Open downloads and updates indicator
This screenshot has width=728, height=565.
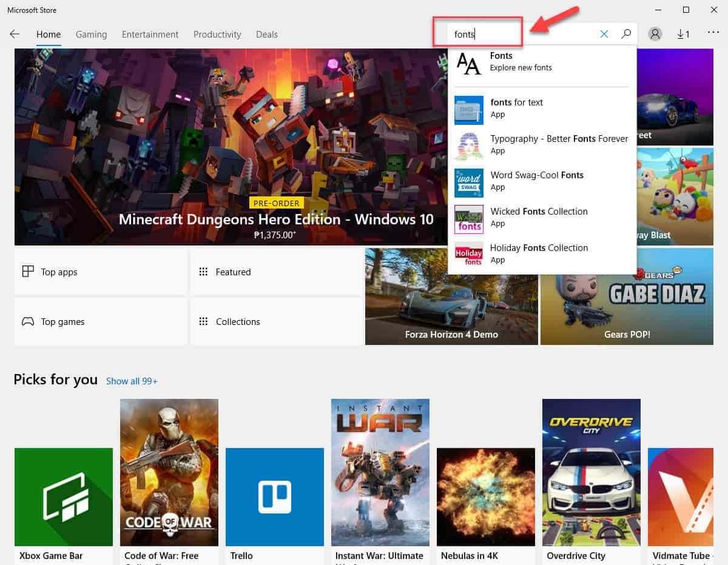point(683,34)
